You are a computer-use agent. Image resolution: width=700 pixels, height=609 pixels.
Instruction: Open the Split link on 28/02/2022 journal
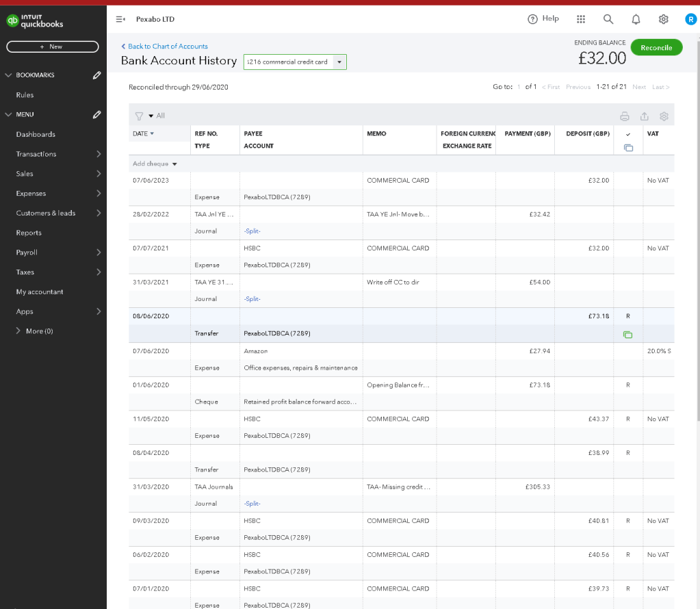252,231
